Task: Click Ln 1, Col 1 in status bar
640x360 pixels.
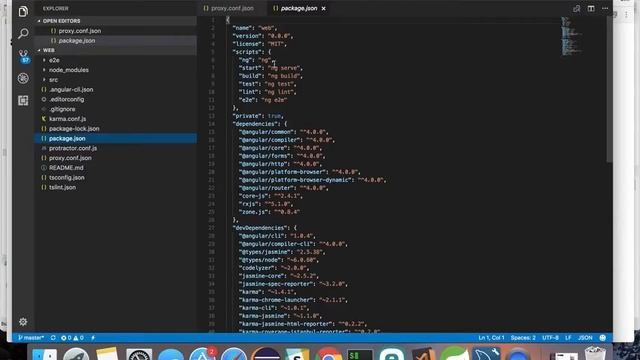Action: [491, 338]
